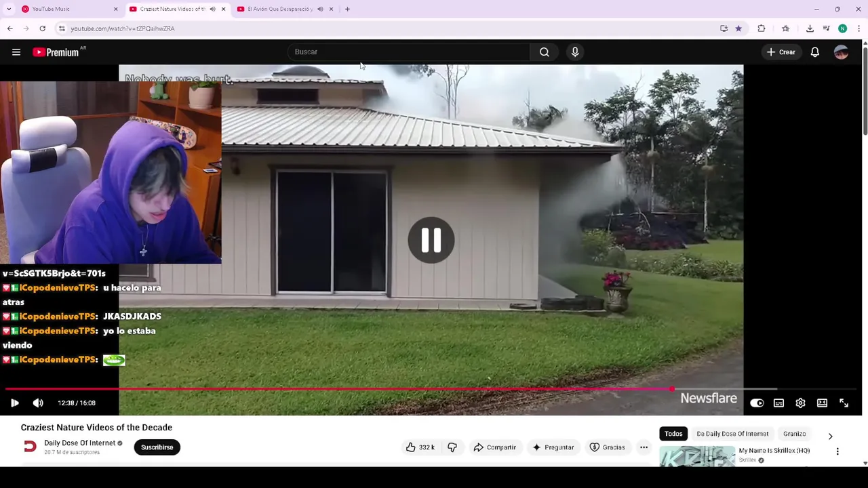The width and height of the screenshot is (868, 488).
Task: Click the search magnifier button
Action: (544, 52)
